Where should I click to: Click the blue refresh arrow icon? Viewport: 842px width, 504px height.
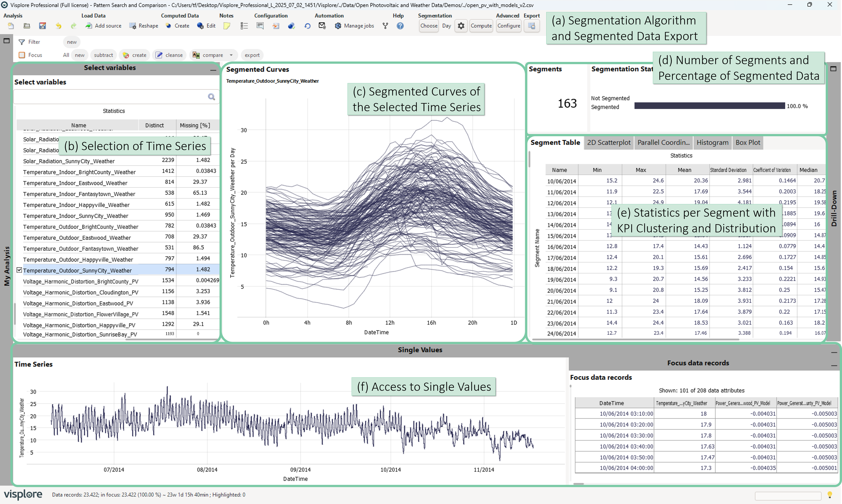pos(307,26)
